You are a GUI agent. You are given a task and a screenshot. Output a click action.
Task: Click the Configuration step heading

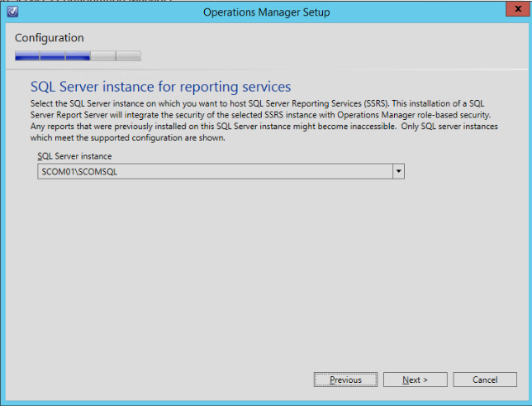pos(49,38)
